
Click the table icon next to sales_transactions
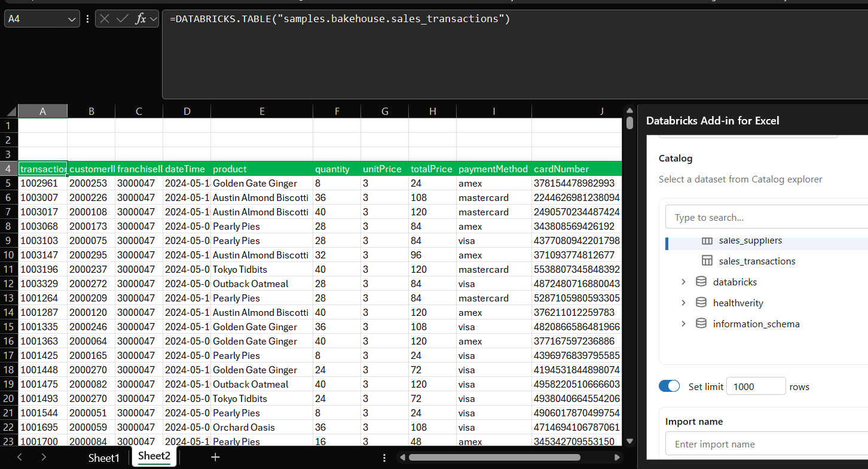point(707,261)
